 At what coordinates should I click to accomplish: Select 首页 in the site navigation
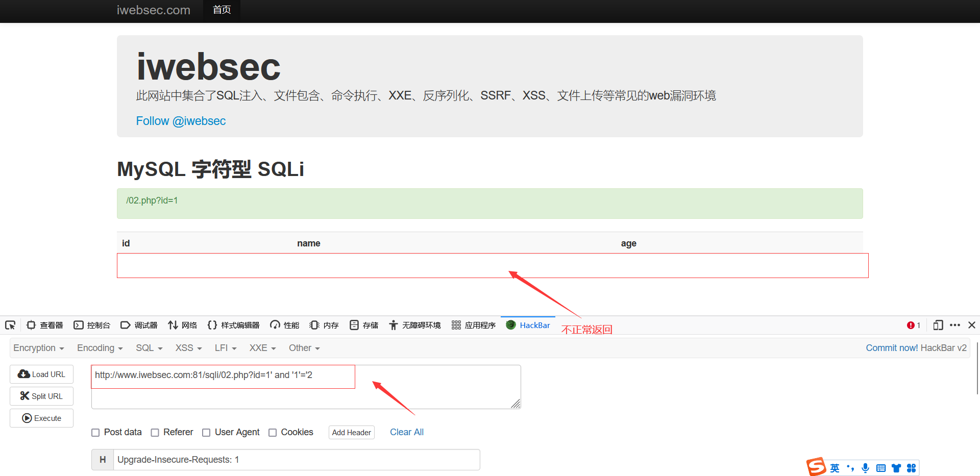(222, 10)
